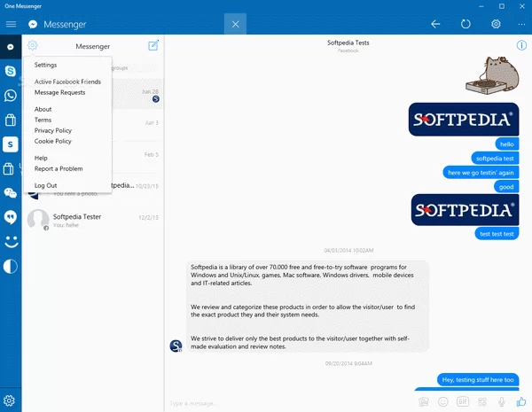
Task: Send a thumbs up like
Action: pyautogui.click(x=520, y=402)
